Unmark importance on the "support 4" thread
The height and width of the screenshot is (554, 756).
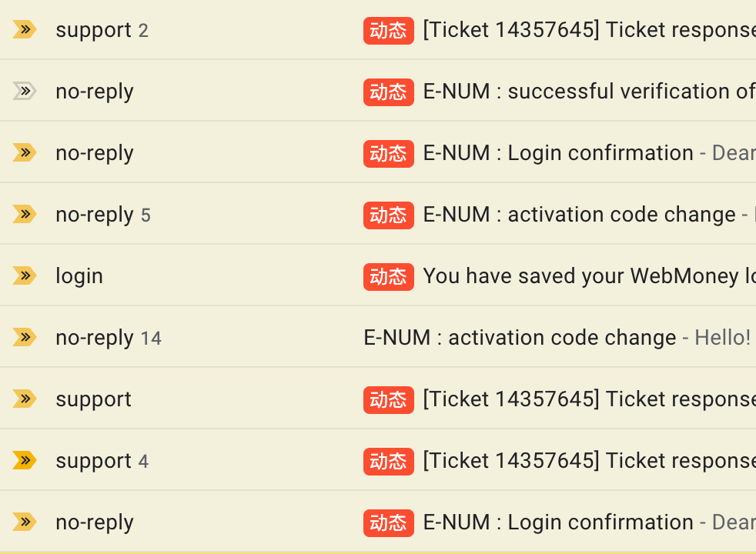(x=25, y=461)
